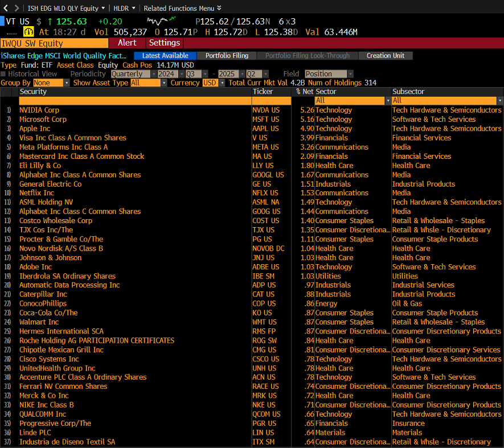Screen dimensions: 504x448
Task: Open the Show Asset Type dropdown
Action: tap(149, 83)
